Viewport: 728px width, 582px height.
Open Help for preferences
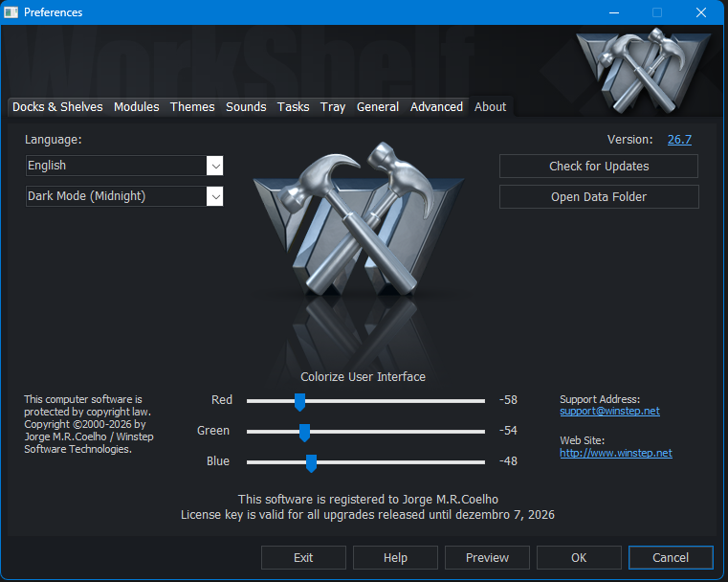[x=395, y=557]
